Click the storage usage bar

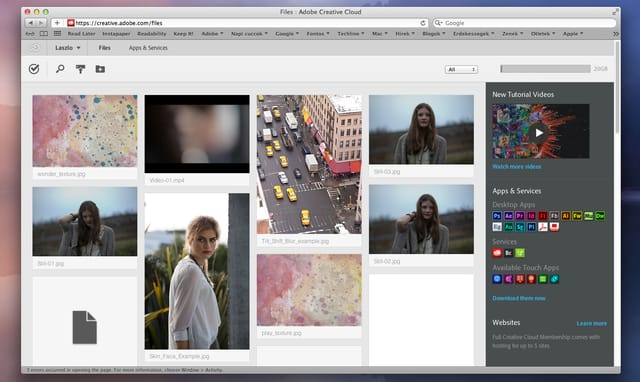545,69
